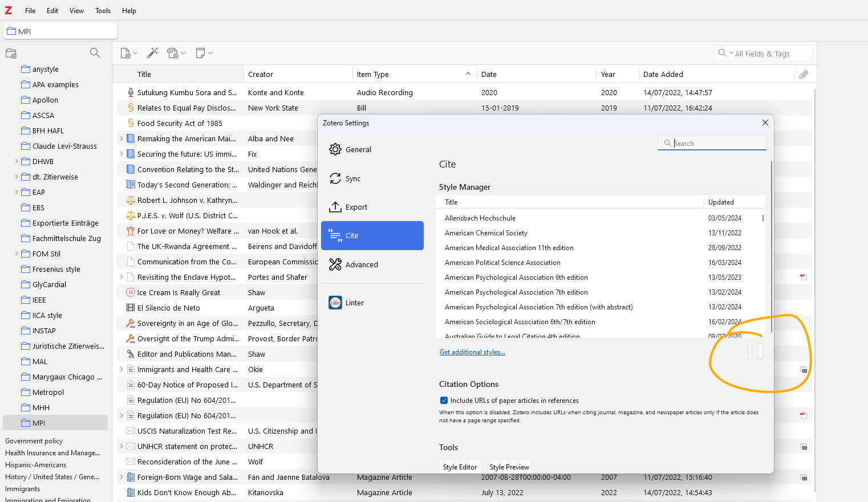
Task: Select the El Silencio de Neto item
Action: (218, 308)
